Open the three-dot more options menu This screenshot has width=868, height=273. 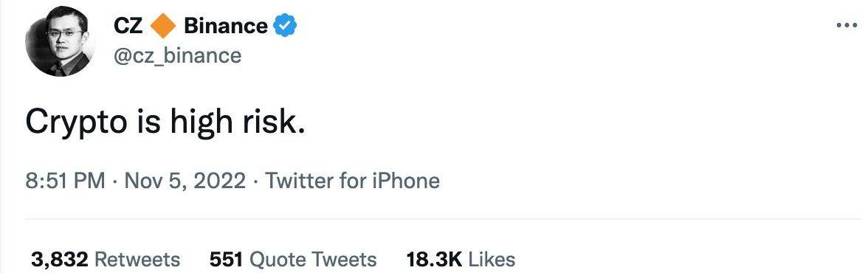tap(847, 26)
